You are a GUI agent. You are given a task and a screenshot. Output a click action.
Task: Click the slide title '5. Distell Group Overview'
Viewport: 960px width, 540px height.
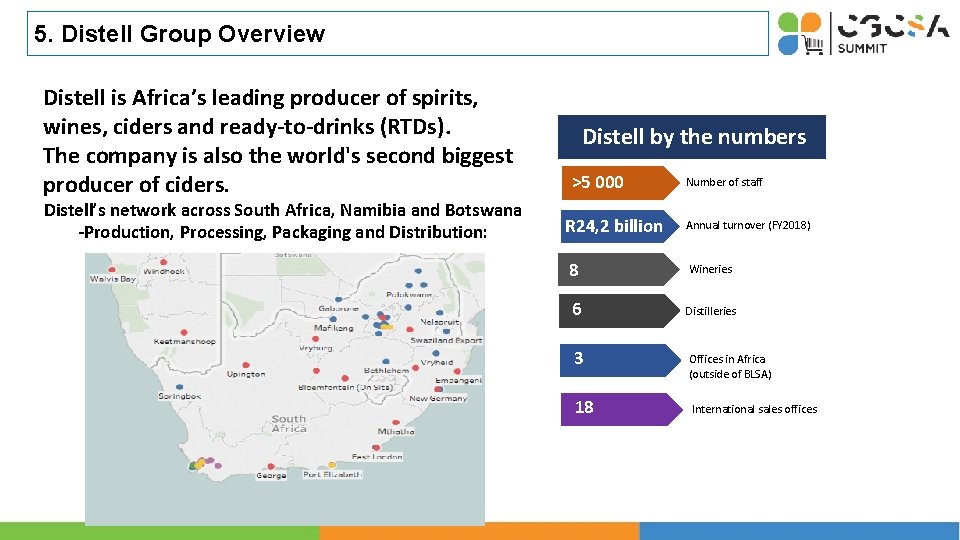179,34
